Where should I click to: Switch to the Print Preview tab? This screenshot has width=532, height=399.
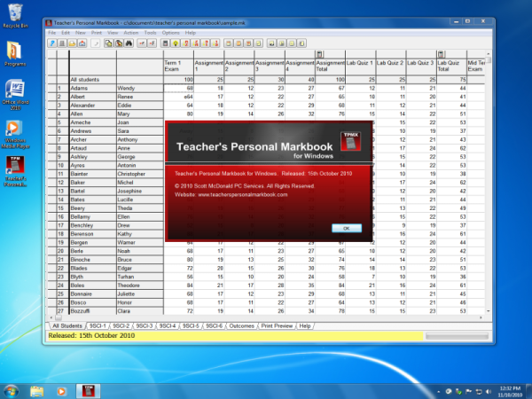(277, 325)
